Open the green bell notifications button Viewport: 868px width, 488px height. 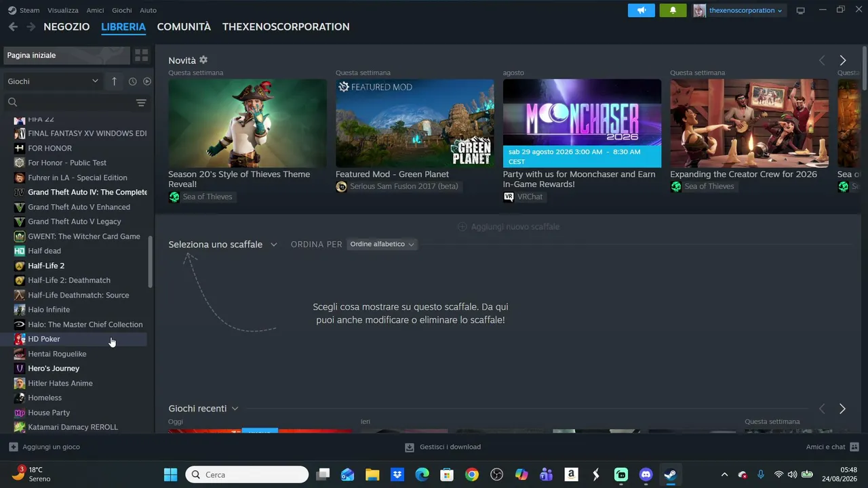(x=673, y=10)
